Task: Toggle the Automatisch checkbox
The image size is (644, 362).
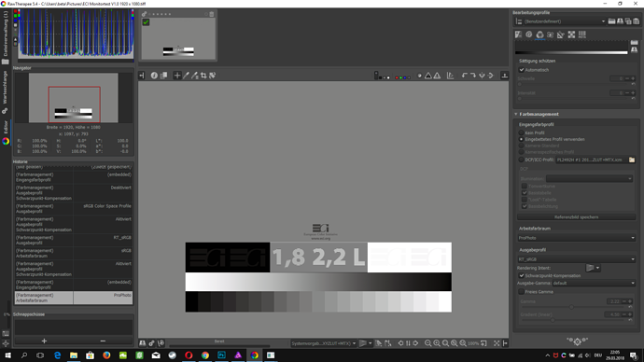Action: 521,70
